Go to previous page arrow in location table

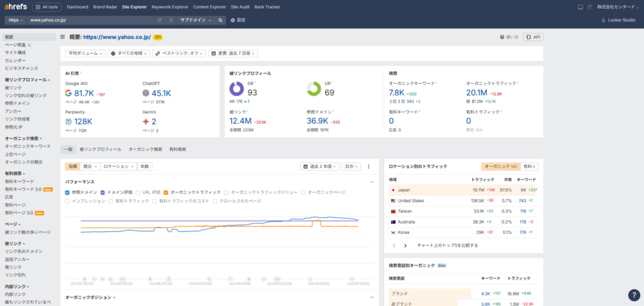pyautogui.click(x=394, y=246)
